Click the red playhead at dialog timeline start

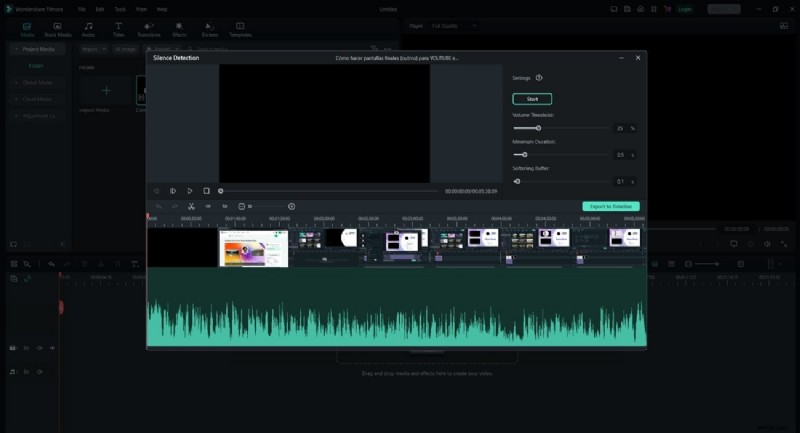pos(148,218)
